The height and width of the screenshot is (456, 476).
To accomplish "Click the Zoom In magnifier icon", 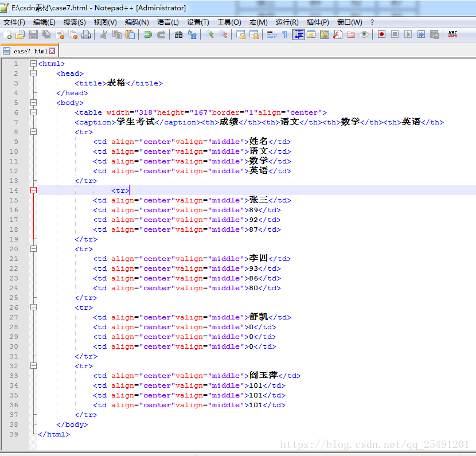I will point(209,34).
